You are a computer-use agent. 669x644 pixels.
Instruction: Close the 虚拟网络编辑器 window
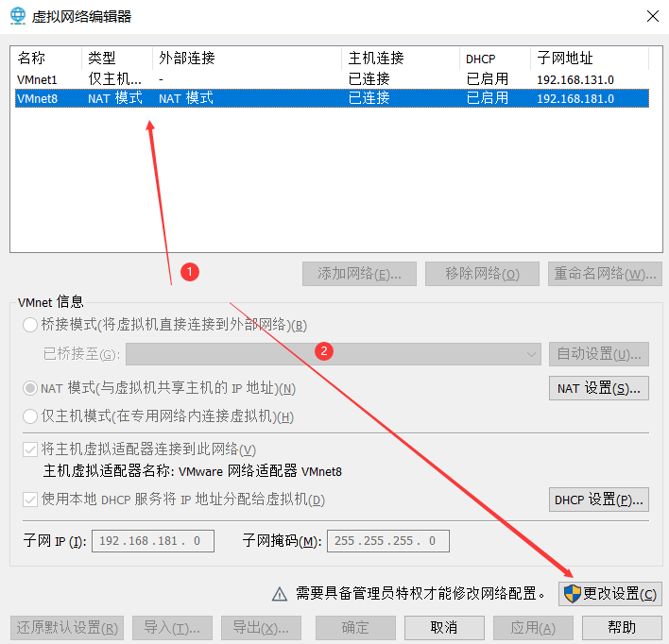(652, 16)
